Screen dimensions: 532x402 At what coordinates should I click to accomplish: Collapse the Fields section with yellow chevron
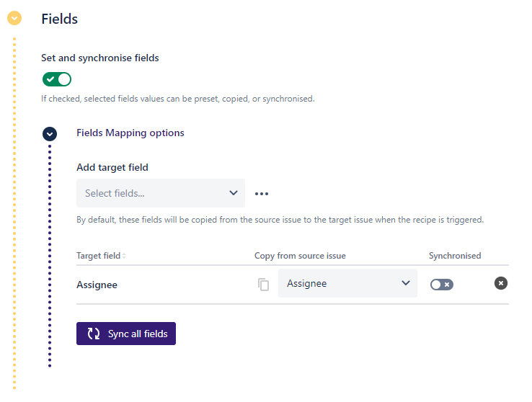[14, 19]
